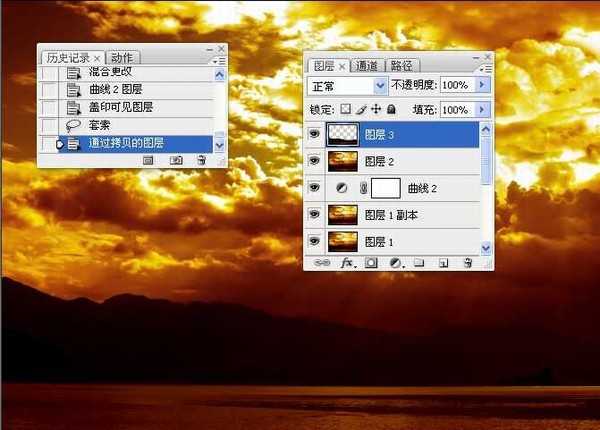Enable lock position for the layer
This screenshot has width=600, height=430.
click(x=376, y=109)
